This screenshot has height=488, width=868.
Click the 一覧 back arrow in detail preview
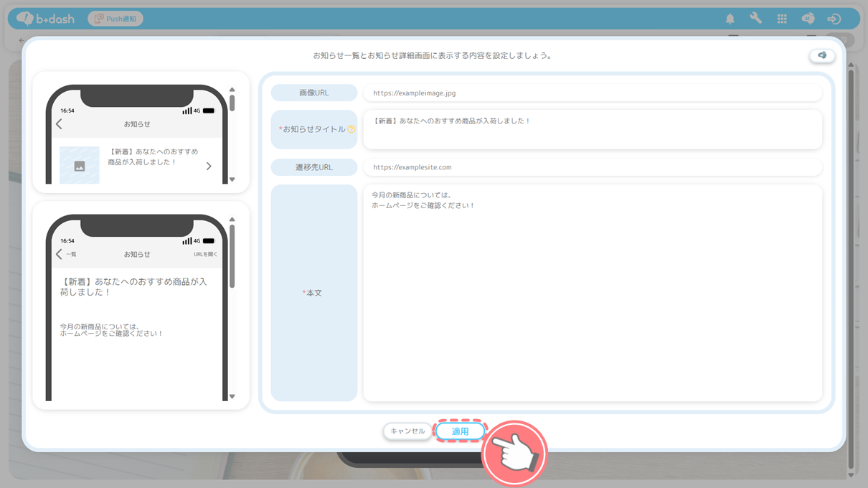pyautogui.click(x=66, y=254)
